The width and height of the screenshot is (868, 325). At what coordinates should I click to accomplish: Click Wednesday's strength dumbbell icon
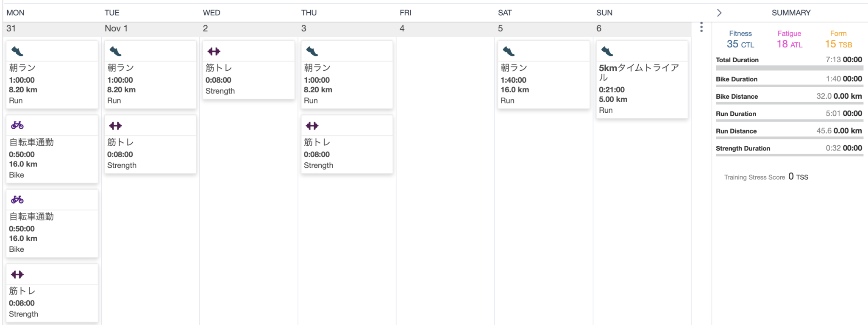coord(214,52)
